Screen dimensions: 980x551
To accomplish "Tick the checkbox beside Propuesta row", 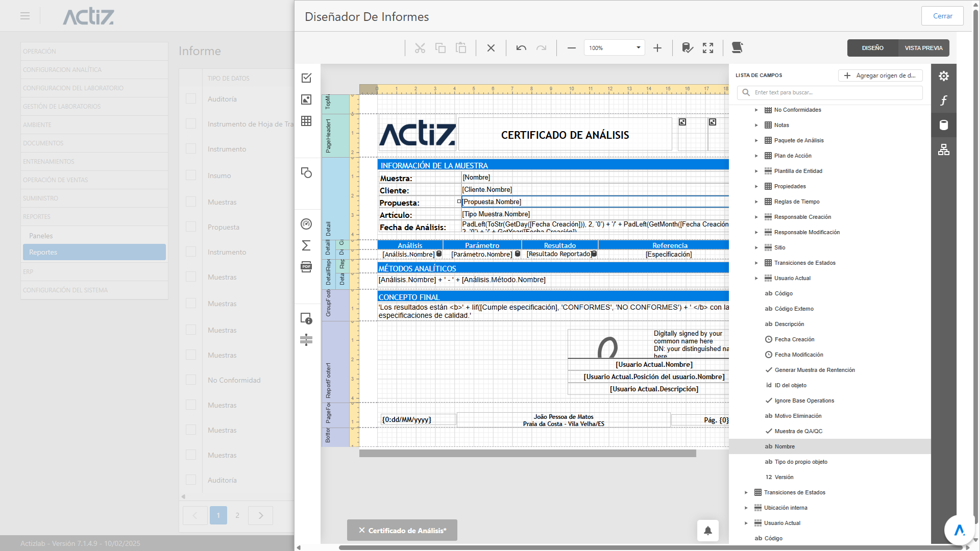I will [191, 227].
